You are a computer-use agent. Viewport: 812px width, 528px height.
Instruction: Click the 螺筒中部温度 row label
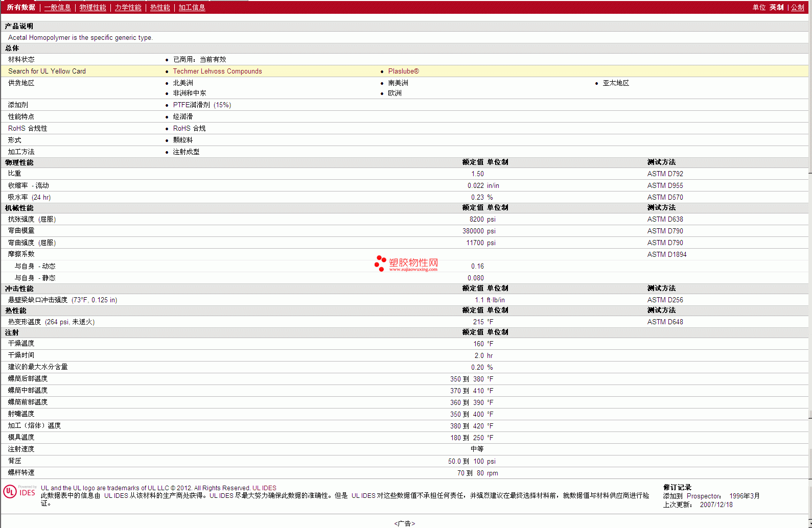[x=28, y=391]
